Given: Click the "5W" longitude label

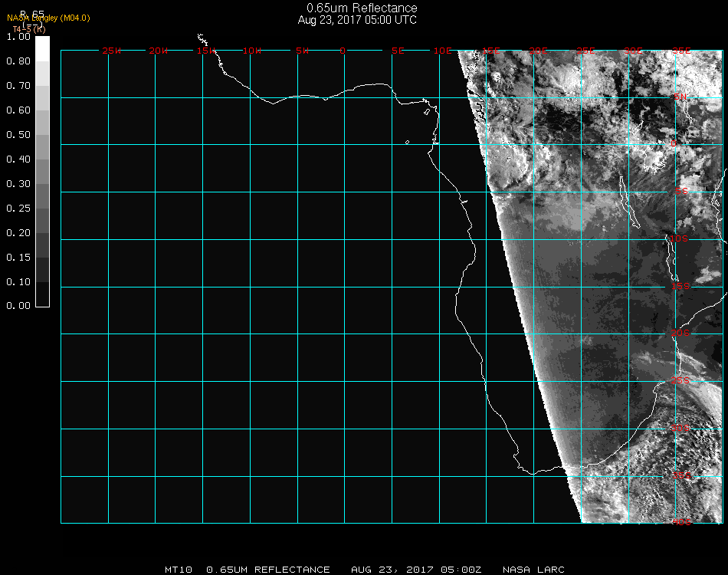Looking at the screenshot, I should point(302,51).
